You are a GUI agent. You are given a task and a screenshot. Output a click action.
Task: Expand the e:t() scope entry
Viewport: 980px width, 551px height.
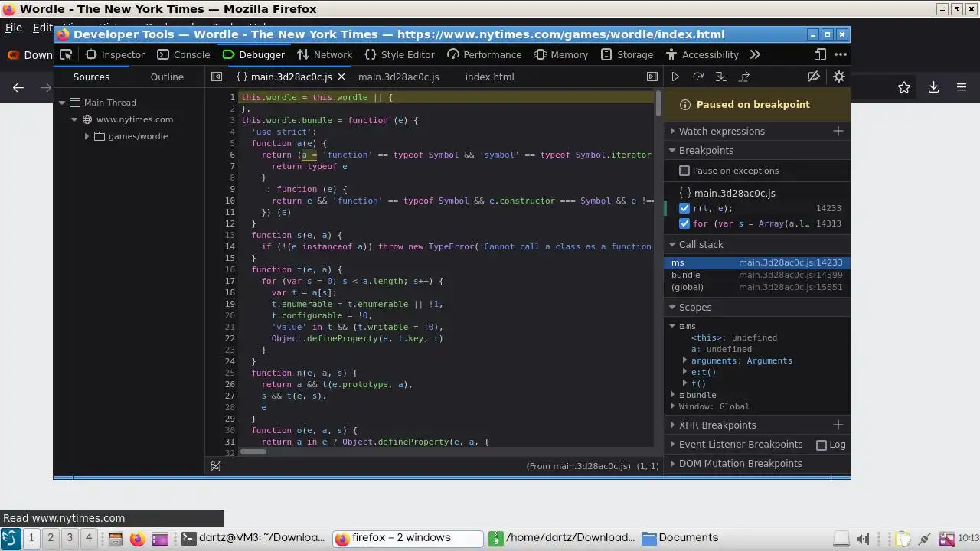(685, 372)
